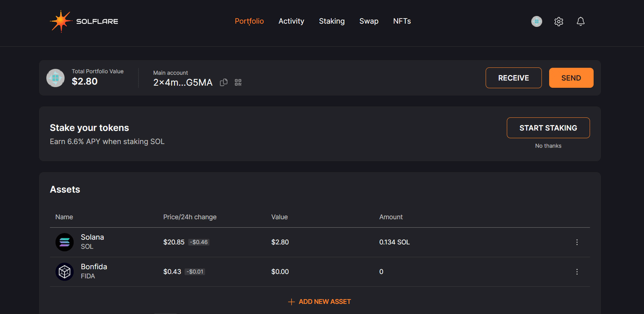This screenshot has width=644, height=314.
Task: Open the settings gear icon
Action: point(559,21)
